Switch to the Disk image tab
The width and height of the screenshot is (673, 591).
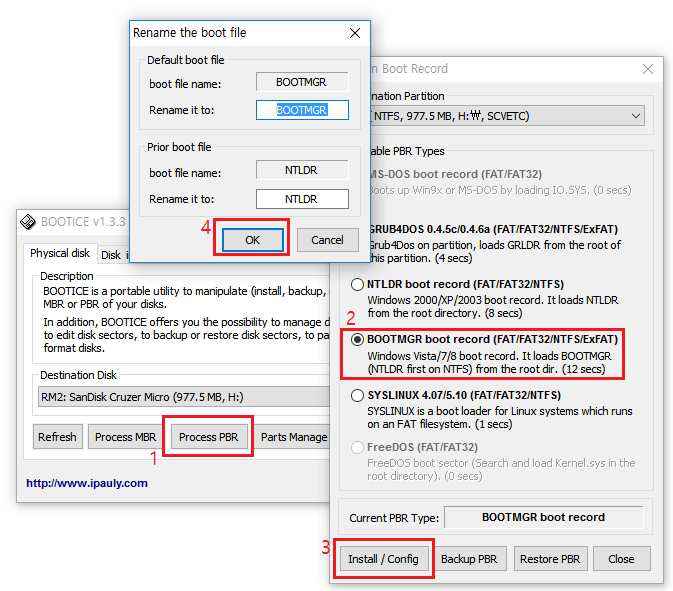tap(114, 255)
